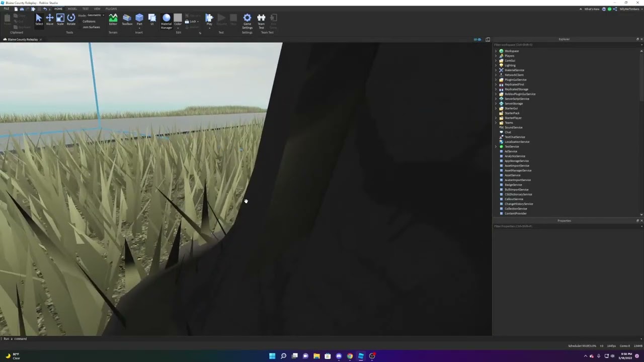This screenshot has width=644, height=362.
Task: Click the split view layout icon
Action: (488, 39)
